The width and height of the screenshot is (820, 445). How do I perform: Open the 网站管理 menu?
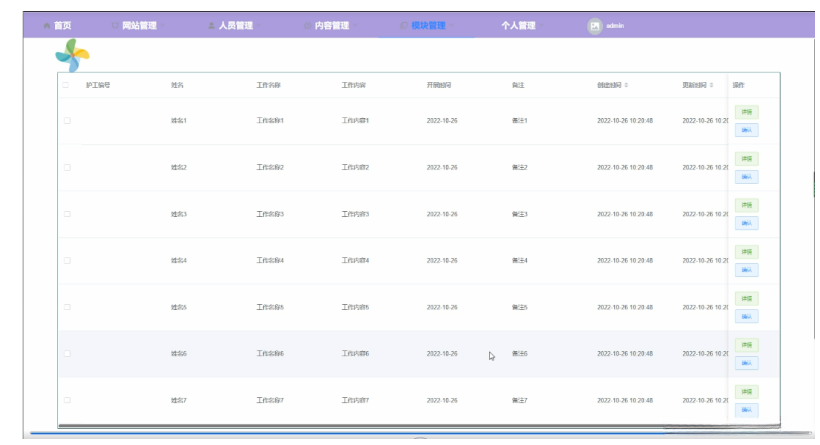[x=139, y=26]
